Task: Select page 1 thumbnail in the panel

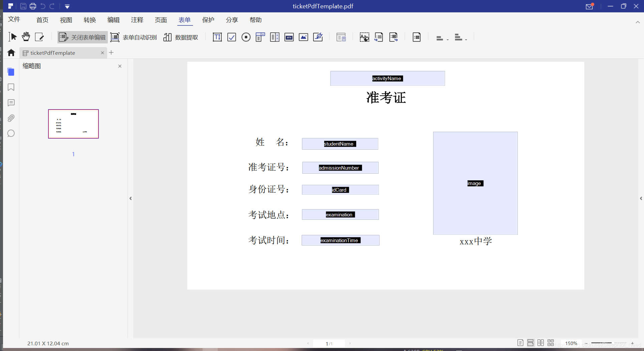Action: (73, 124)
